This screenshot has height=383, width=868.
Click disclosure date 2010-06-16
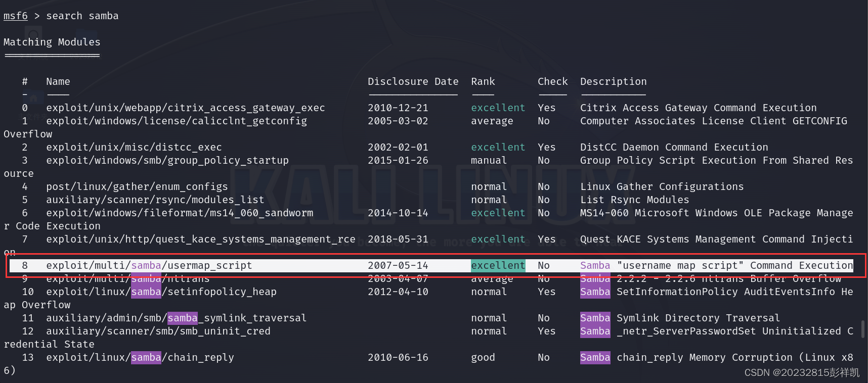tap(398, 357)
